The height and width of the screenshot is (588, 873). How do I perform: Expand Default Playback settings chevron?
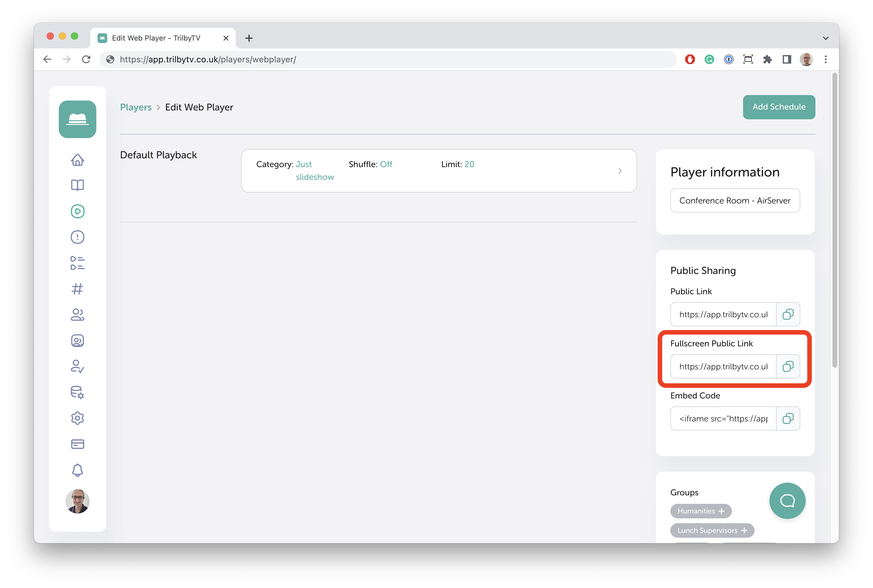(620, 171)
